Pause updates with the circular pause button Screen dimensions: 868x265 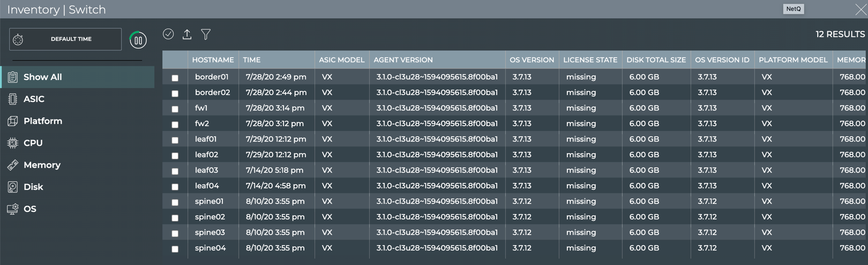138,40
